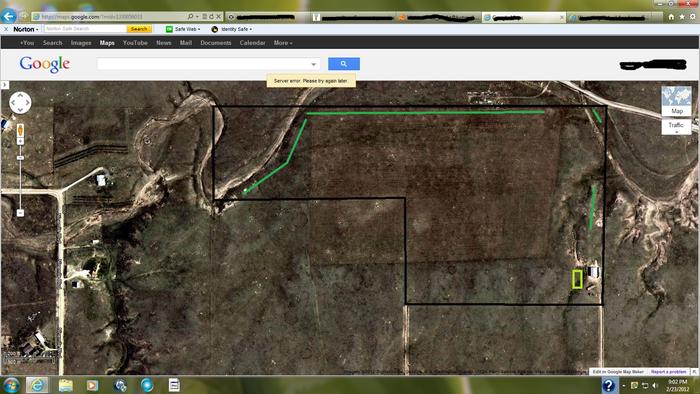This screenshot has width=700, height=394.
Task: Select the Street View pegman
Action: coord(20,130)
